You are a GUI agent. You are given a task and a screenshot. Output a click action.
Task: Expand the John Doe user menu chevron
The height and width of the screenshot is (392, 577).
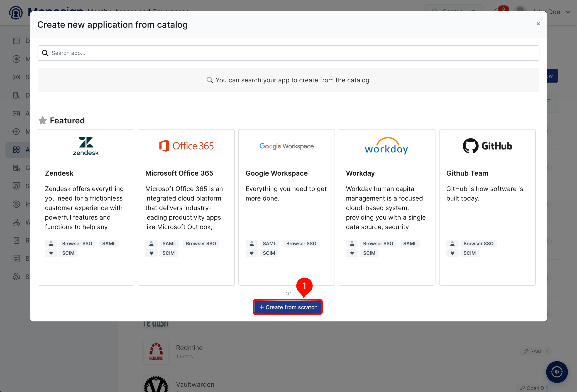(568, 12)
